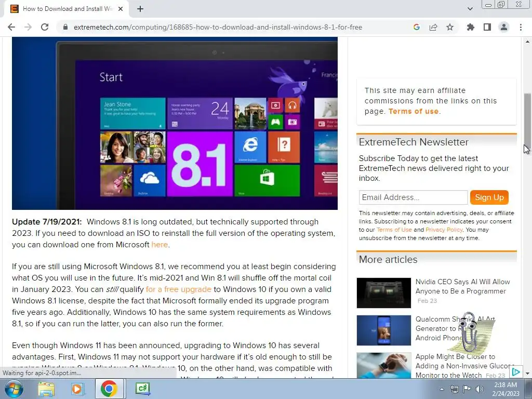This screenshot has width=532, height=399.
Task: Open Nvidia CEO Says AI article
Action: coord(462,286)
